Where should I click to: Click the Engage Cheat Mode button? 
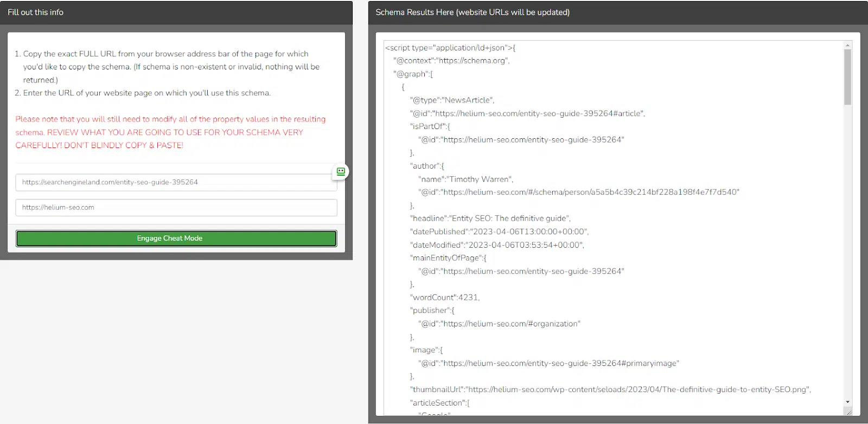point(176,239)
